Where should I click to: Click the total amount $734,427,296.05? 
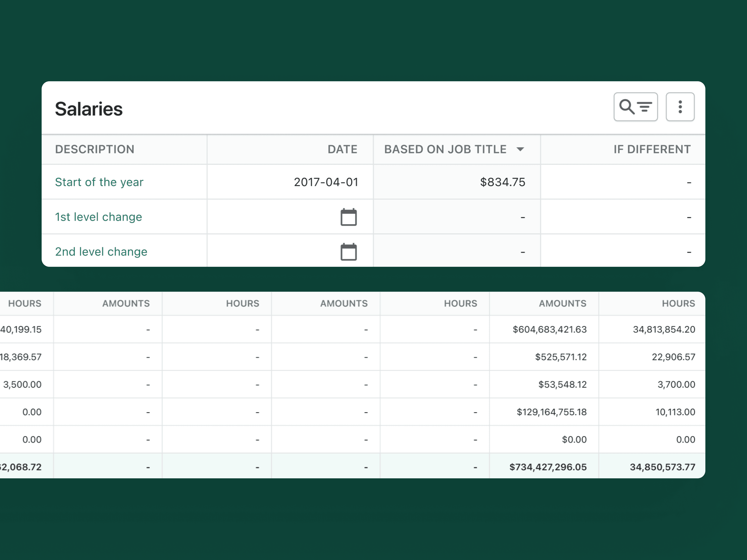(x=548, y=467)
